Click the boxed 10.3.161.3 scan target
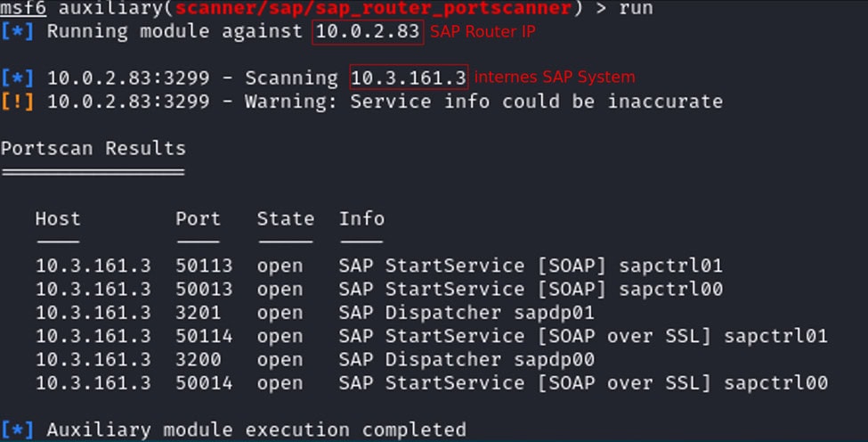Image resolution: width=868 pixels, height=442 pixels. pyautogui.click(x=409, y=78)
